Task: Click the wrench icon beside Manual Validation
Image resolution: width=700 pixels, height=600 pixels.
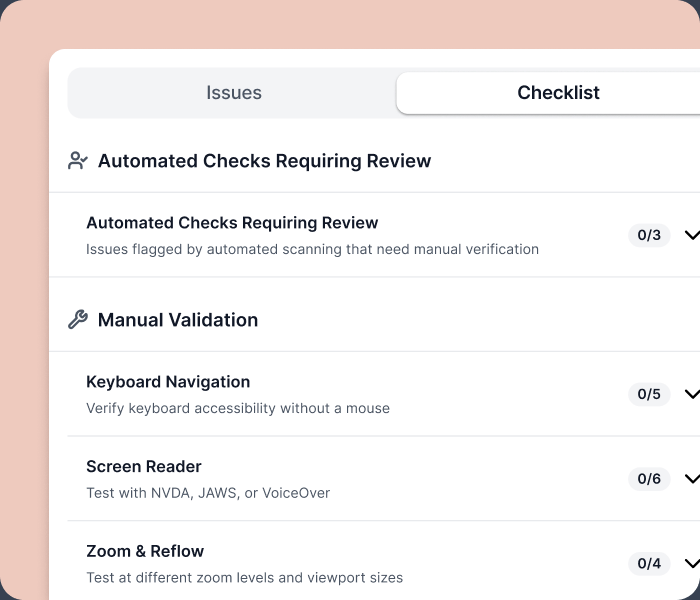Action: click(x=78, y=320)
